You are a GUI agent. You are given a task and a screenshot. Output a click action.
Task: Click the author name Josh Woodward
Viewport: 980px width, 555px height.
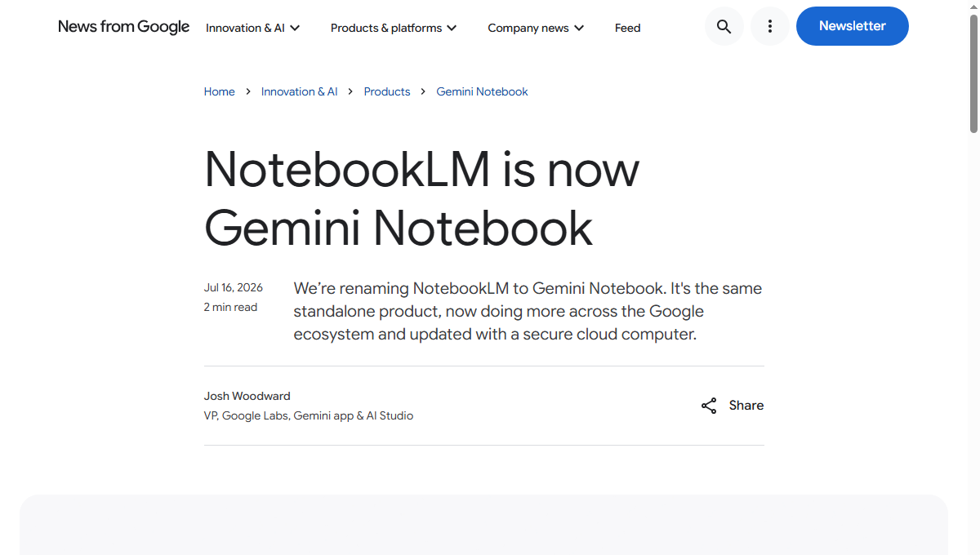pyautogui.click(x=247, y=396)
